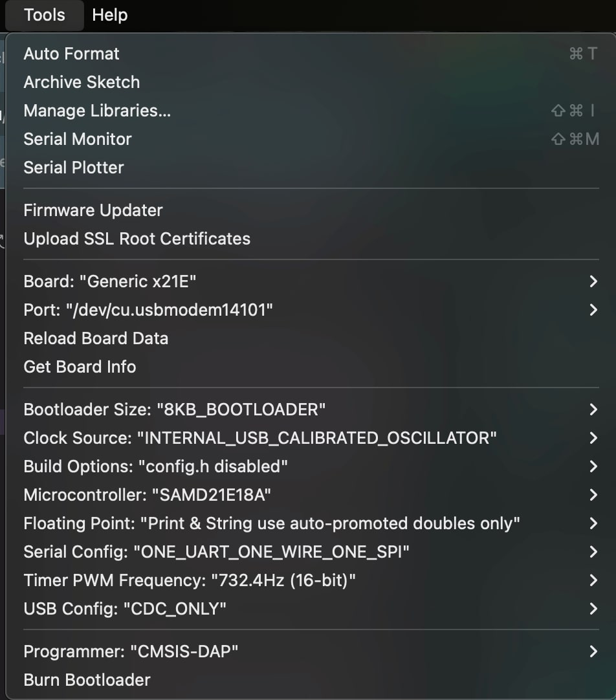Launch the Serial Monitor
Viewport: 616px width, 700px height.
click(78, 139)
